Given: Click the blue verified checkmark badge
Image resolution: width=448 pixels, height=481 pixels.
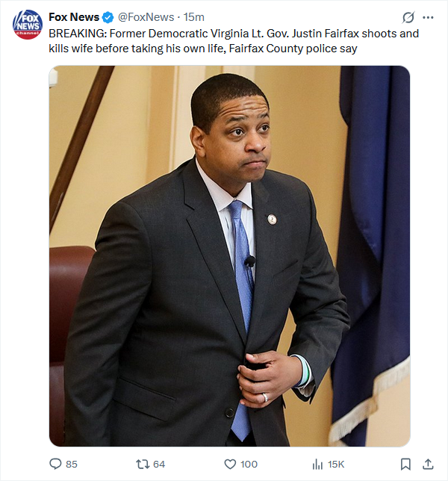Looking at the screenshot, I should tap(108, 17).
